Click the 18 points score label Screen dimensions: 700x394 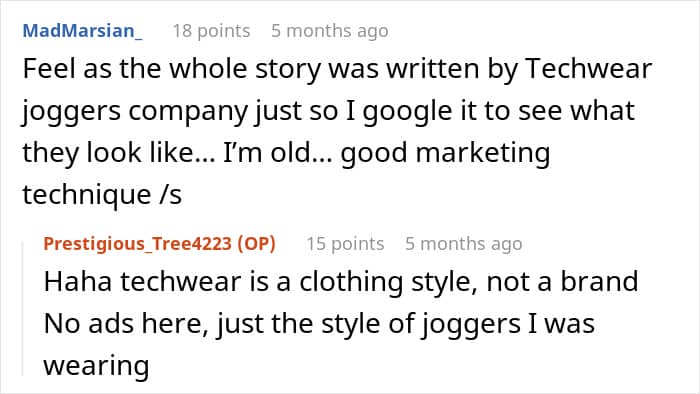click(211, 31)
